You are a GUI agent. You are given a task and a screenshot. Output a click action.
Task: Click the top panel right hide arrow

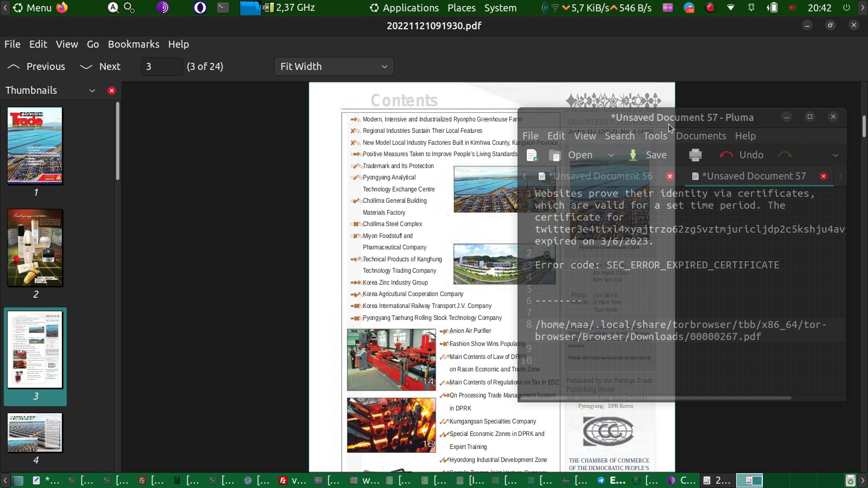[x=863, y=8]
